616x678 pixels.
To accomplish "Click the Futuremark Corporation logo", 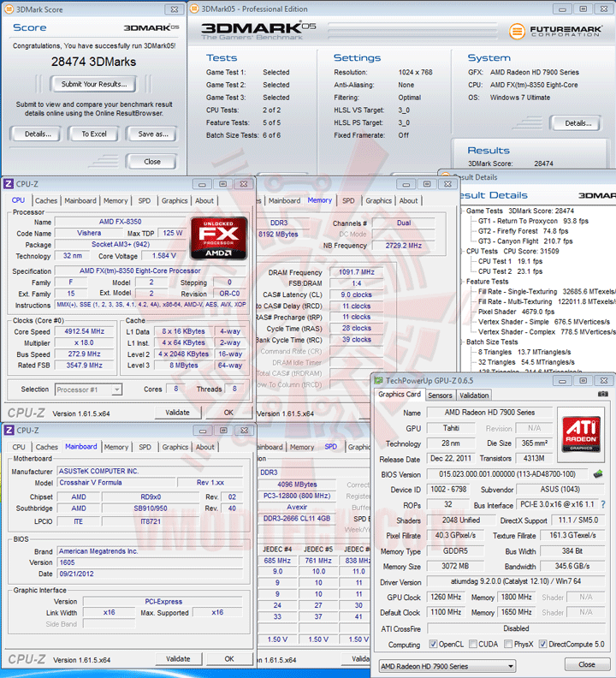I will coord(555,31).
